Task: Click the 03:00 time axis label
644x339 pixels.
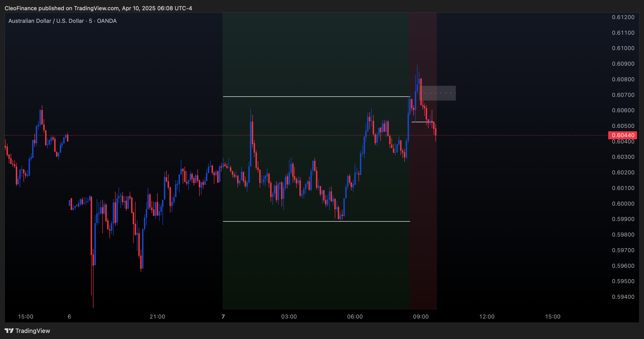Action: (289, 317)
